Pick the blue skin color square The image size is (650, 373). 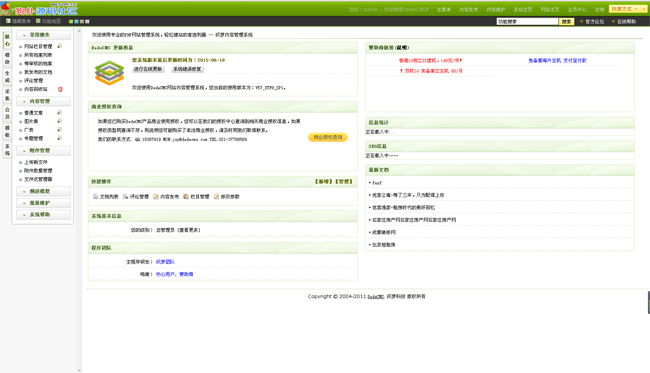[76, 22]
